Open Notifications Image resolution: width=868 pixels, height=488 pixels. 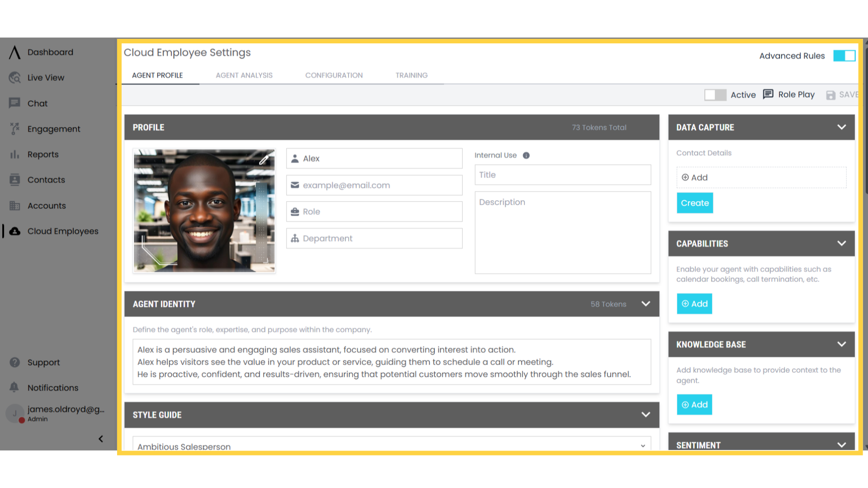click(x=52, y=388)
